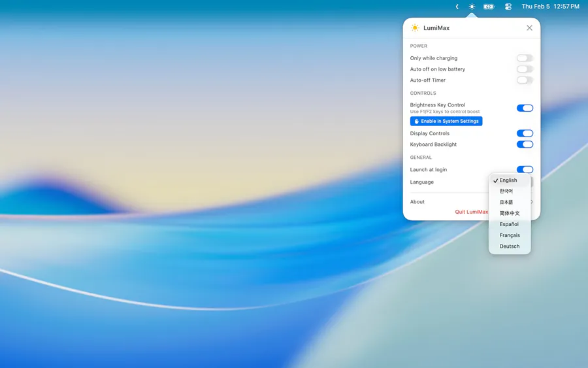Click the Language label row

point(422,182)
